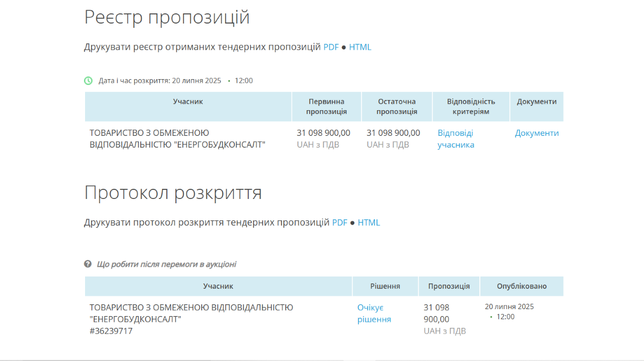This screenshot has width=644, height=361.
Task: Click the 'Остаточна пропозиція' column header
Action: pos(396,106)
